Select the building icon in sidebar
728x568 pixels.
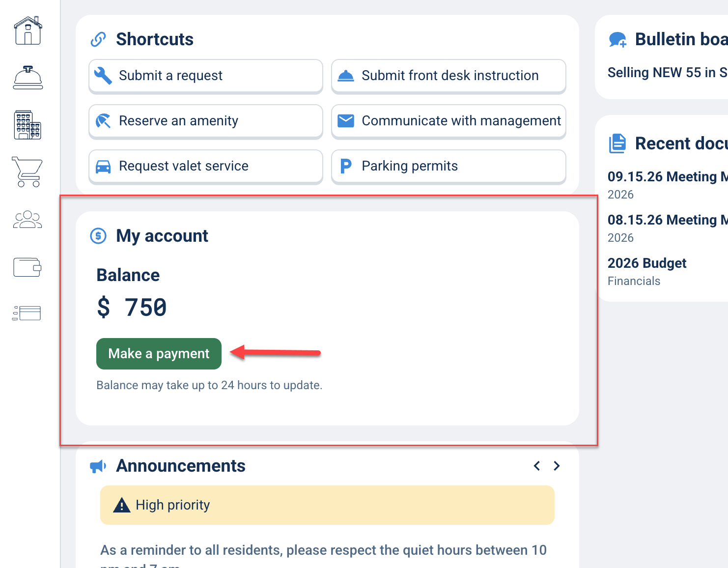click(x=28, y=125)
